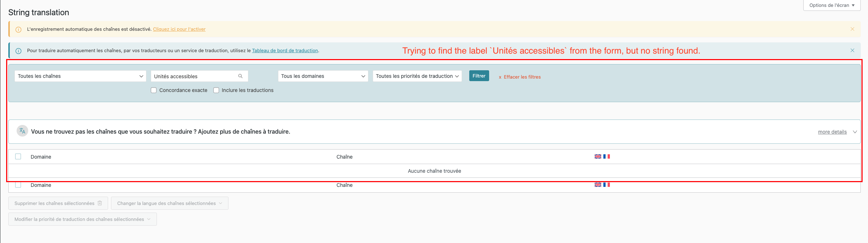Click the UK flag in bottom table footer
Viewport: 868px width, 243px height.
pyautogui.click(x=598, y=185)
